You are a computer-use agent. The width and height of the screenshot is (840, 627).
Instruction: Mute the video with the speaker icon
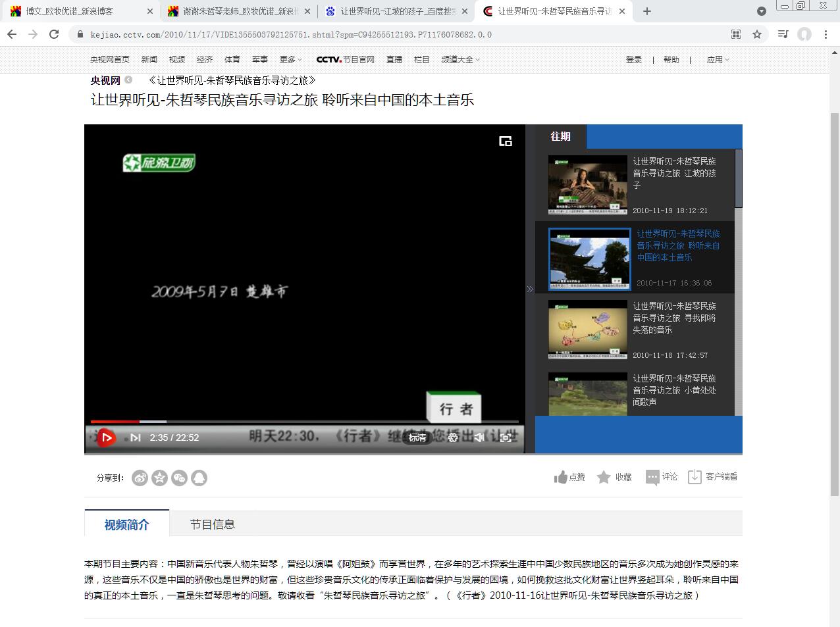(x=479, y=438)
